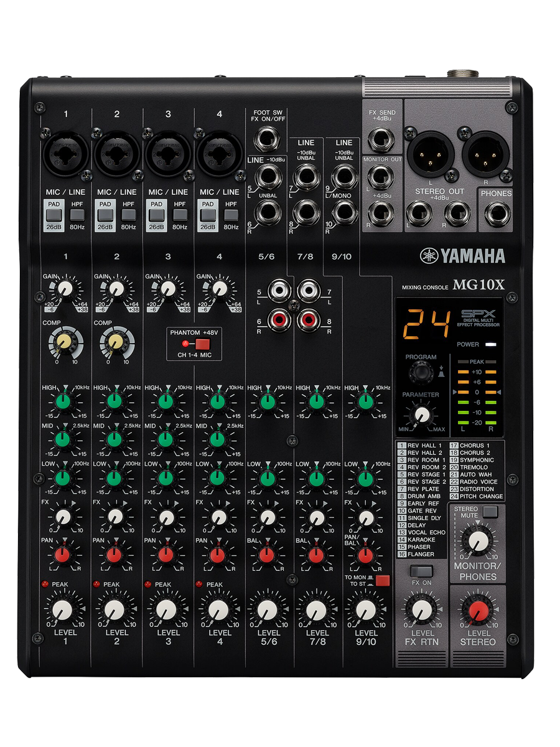Click the LINE 6 R input jack
The image size is (560, 747).
tap(269, 215)
